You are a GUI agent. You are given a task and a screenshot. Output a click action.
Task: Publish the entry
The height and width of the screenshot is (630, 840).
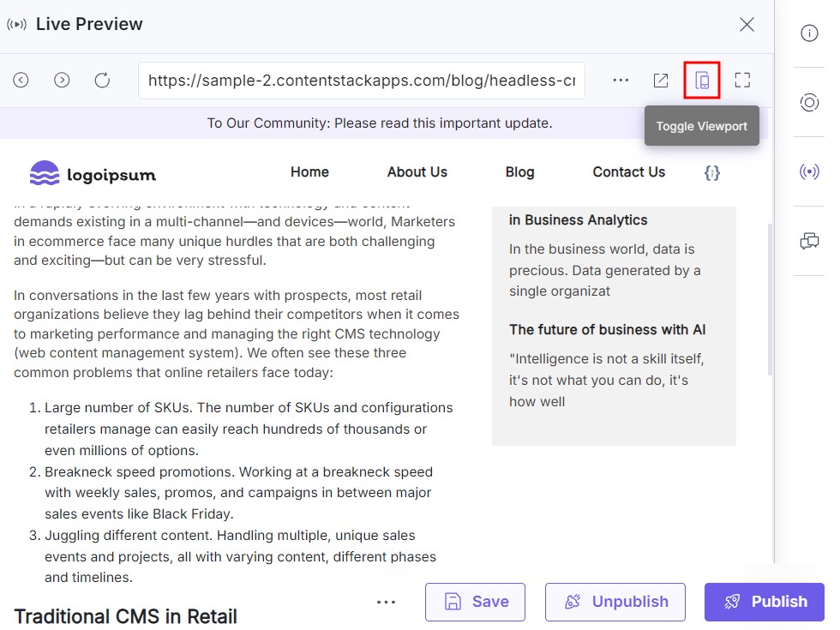(765, 602)
